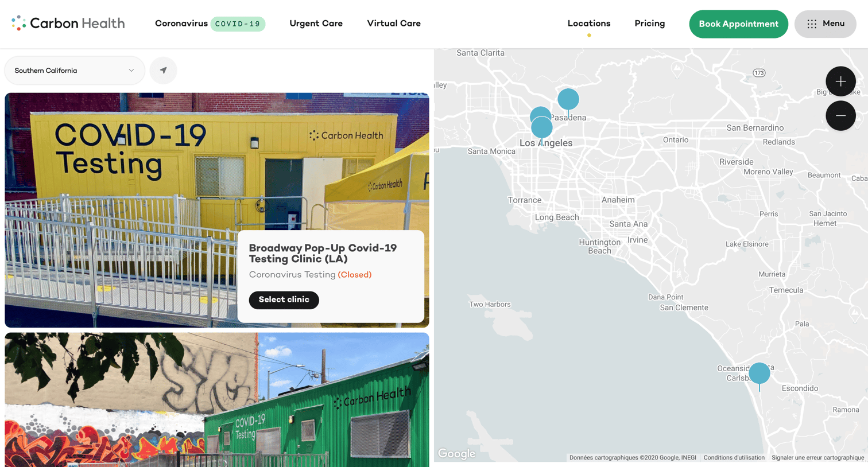Click the green Carbon Health trailer photo

(217, 400)
